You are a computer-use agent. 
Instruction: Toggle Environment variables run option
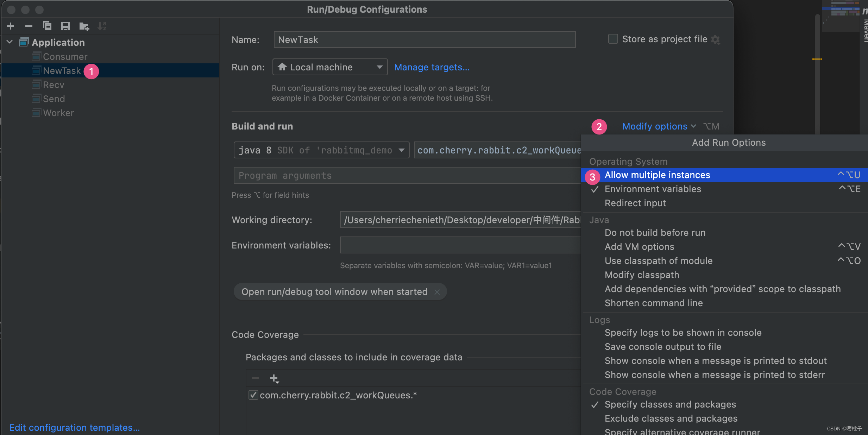tap(724, 189)
